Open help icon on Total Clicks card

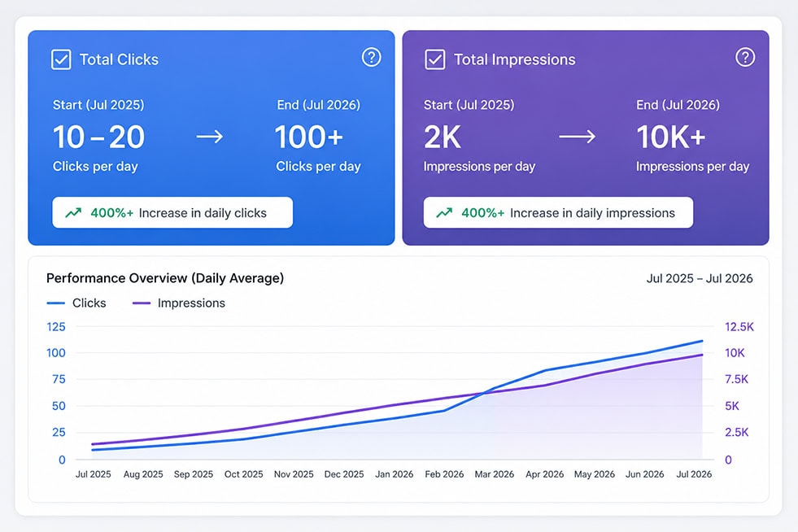371,57
